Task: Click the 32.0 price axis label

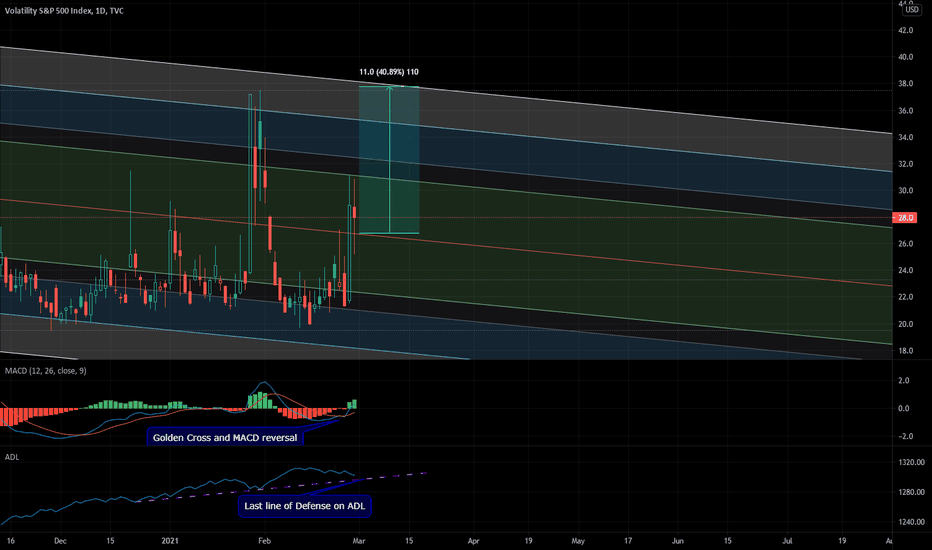Action: 905,164
